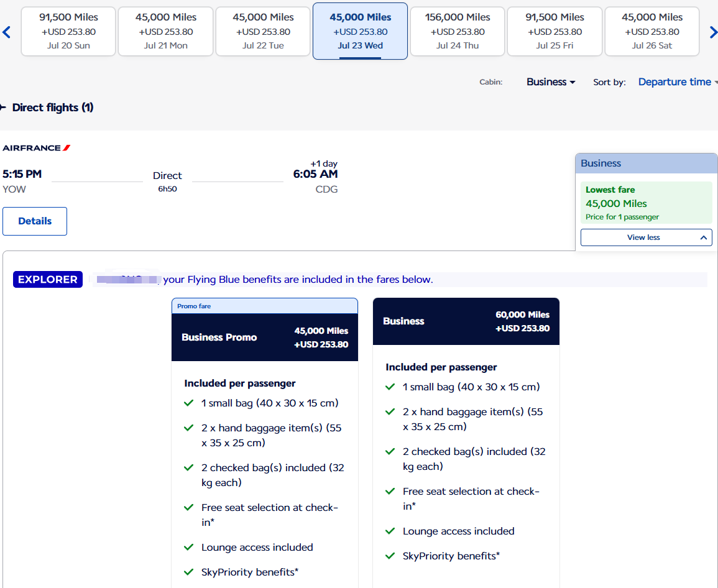Go to previous dates with left arrow

coord(6,32)
